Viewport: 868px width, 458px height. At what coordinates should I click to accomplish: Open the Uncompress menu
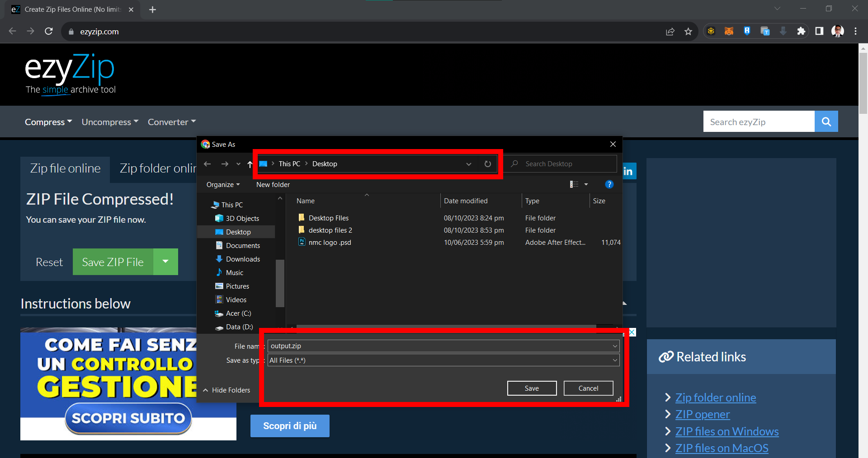(110, 122)
